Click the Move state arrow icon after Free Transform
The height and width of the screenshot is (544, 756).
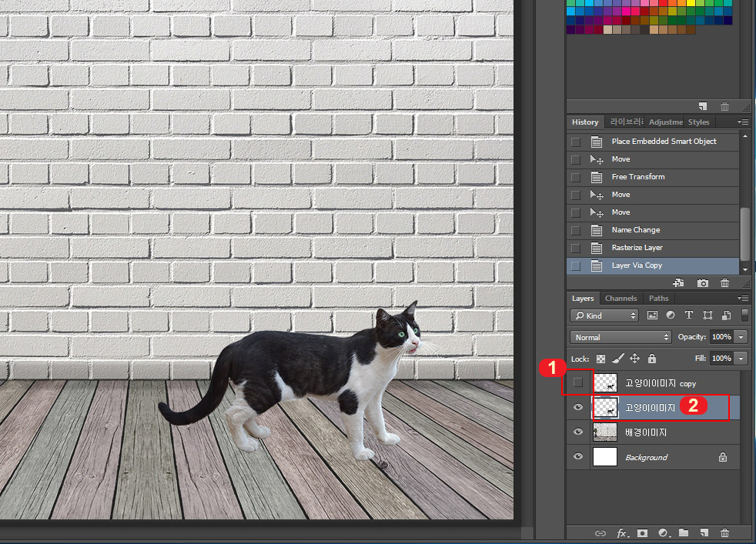597,195
